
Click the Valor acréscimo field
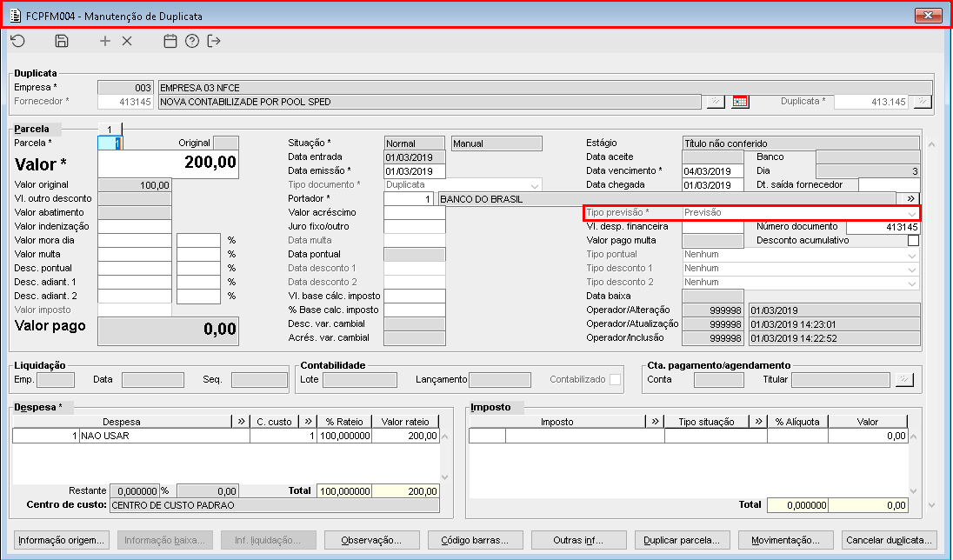(415, 213)
